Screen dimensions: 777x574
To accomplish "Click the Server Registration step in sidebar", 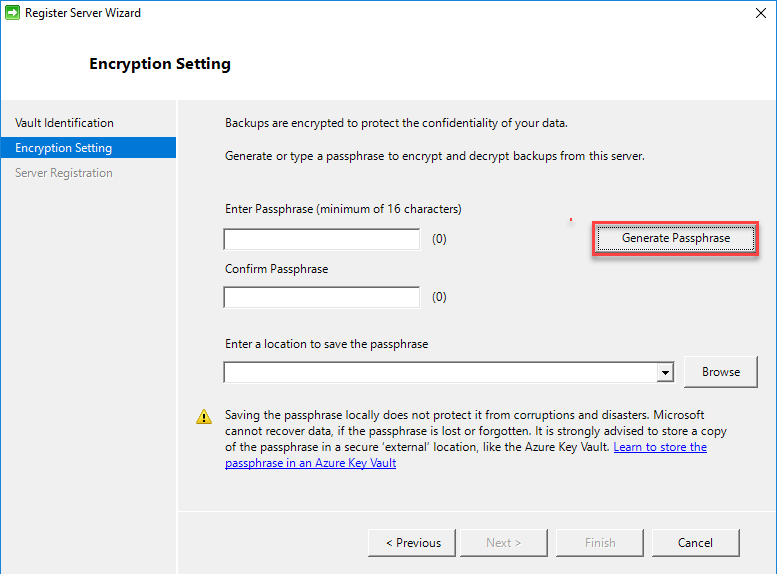I will [63, 173].
